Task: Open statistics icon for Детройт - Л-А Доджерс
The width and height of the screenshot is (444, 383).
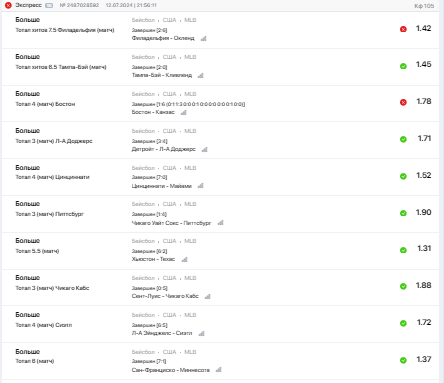Action: pyautogui.click(x=204, y=149)
